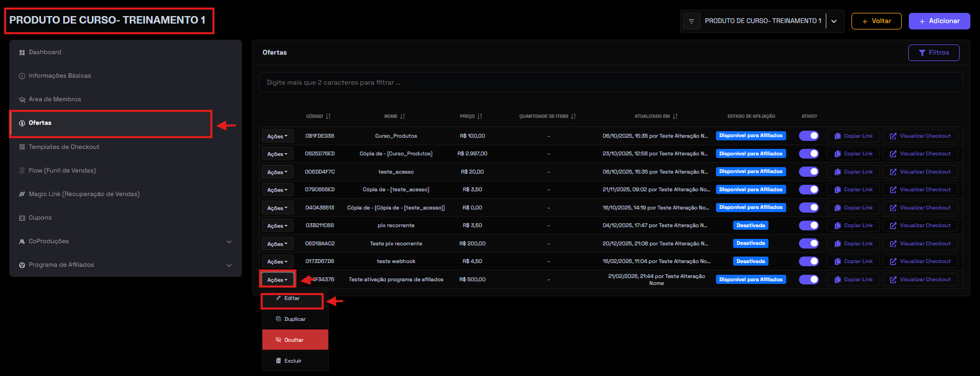Expand the Programa de Afiliados section

(x=229, y=265)
